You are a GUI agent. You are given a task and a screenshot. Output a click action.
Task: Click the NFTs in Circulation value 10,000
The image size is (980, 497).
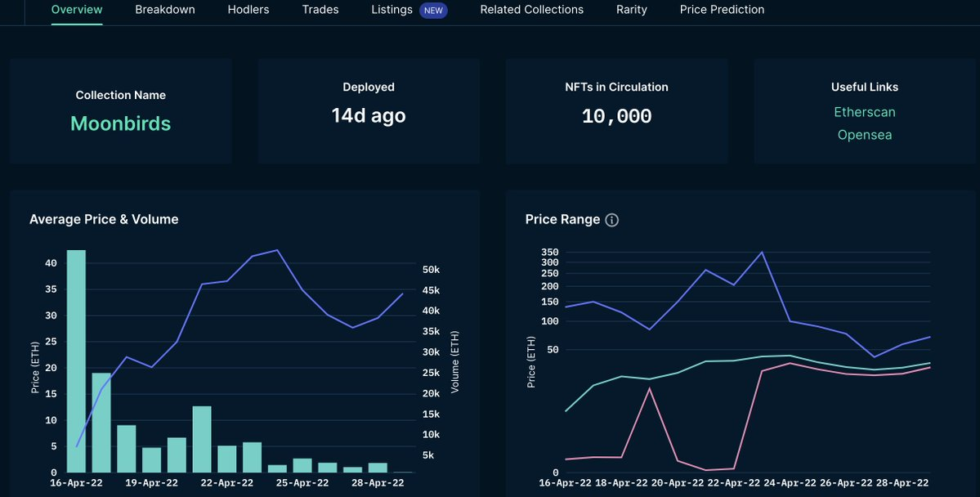click(x=616, y=116)
